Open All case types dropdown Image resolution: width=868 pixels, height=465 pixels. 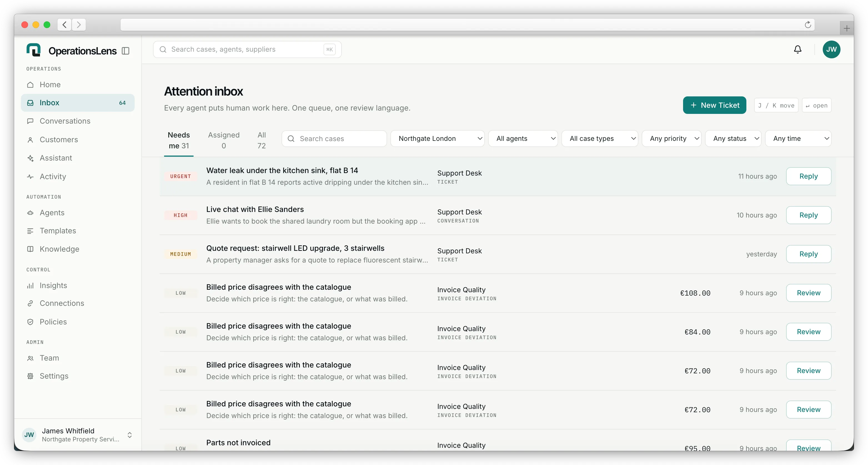(x=599, y=139)
